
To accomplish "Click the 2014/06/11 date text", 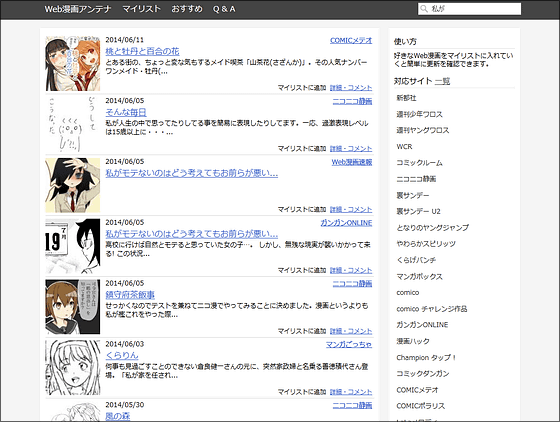I will pyautogui.click(x=125, y=40).
